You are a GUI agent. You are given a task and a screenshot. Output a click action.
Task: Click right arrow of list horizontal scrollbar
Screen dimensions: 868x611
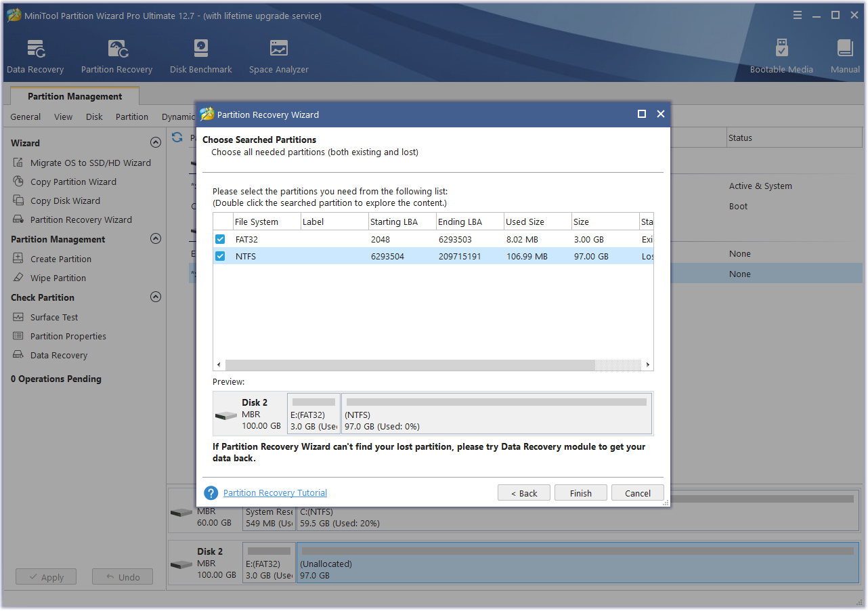click(x=648, y=365)
